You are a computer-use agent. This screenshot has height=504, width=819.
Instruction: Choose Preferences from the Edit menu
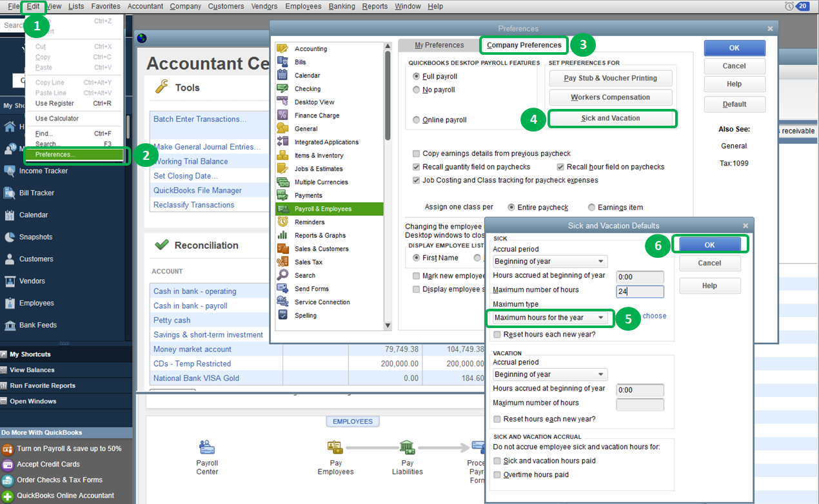click(74, 155)
